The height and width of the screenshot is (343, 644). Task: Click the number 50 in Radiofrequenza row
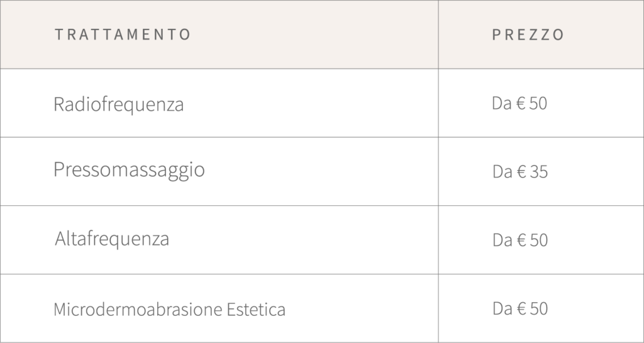[x=538, y=103]
